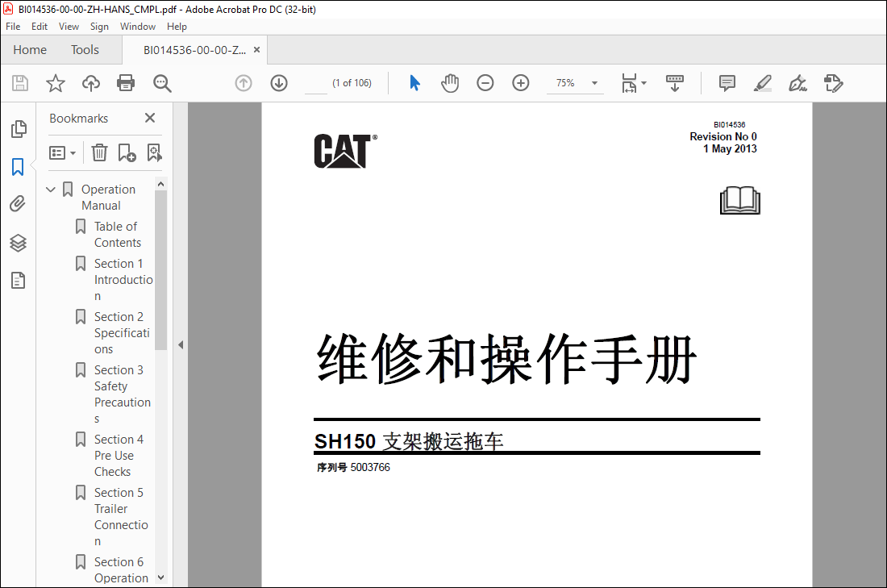Activate the selection arrow tool

coord(414,83)
